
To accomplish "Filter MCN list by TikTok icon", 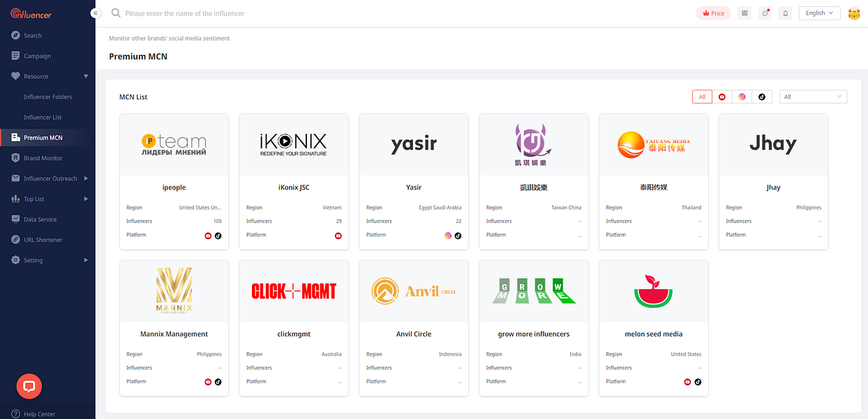I will (762, 97).
